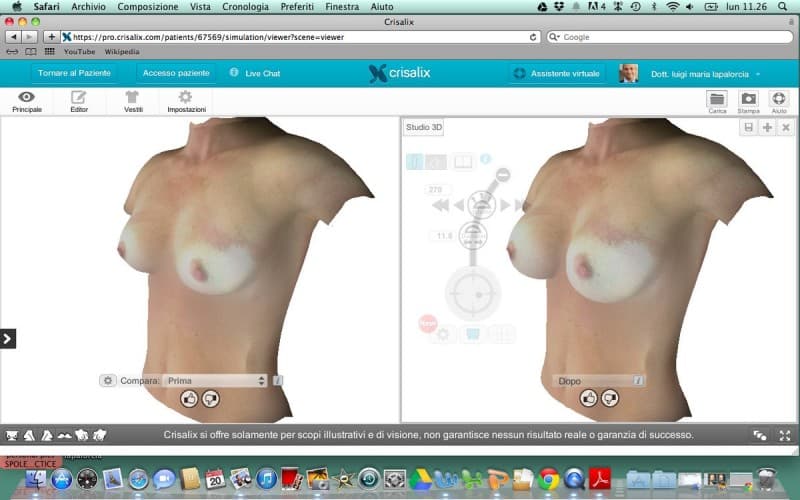800x500 pixels.
Task: Thumbs down the Prima image
Action: (x=210, y=398)
